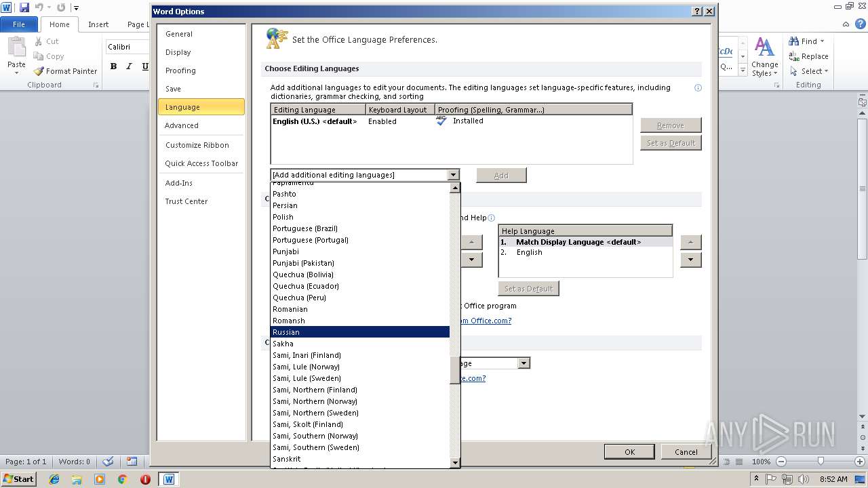
Task: Click the dialog Help question mark button
Action: point(697,12)
